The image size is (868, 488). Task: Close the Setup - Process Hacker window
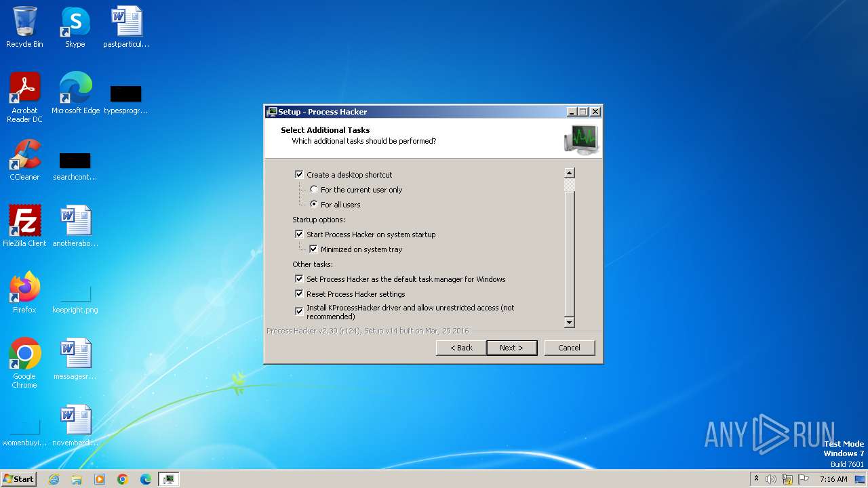point(595,112)
